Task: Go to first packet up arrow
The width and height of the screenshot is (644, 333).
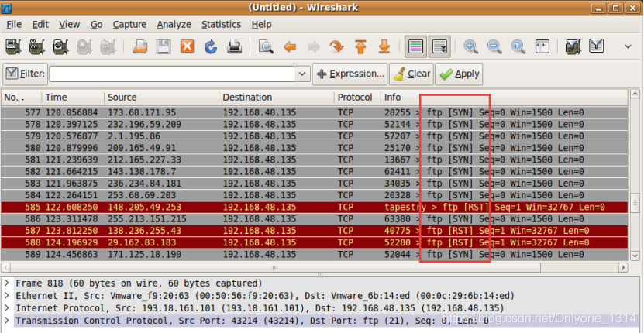Action: [360, 46]
